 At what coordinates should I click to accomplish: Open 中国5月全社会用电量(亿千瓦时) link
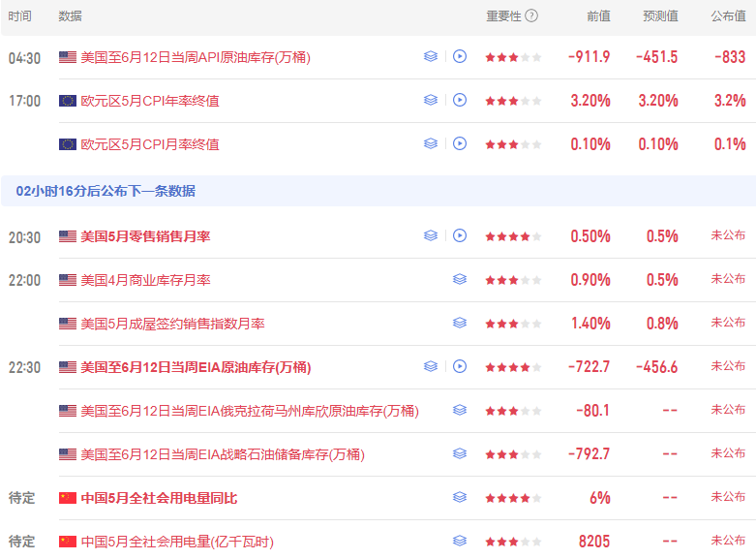tap(177, 542)
